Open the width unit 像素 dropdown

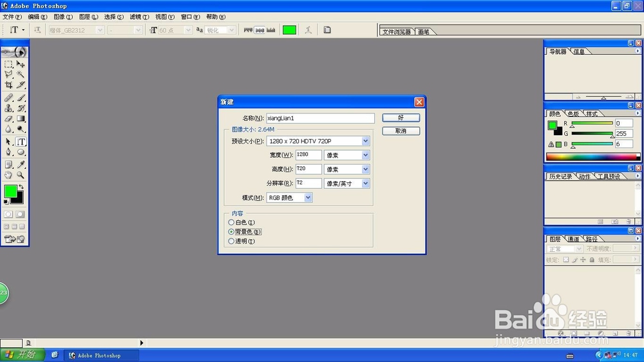click(x=365, y=155)
